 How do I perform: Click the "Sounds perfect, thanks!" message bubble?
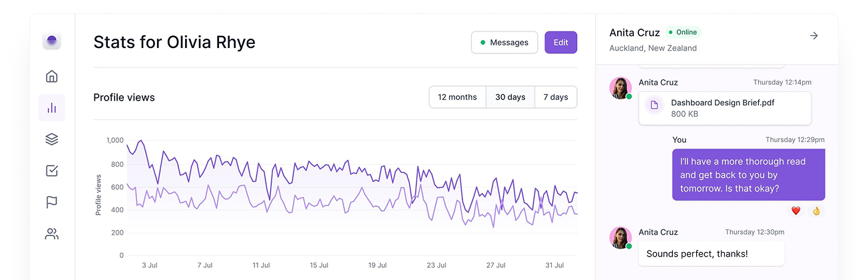tap(711, 254)
